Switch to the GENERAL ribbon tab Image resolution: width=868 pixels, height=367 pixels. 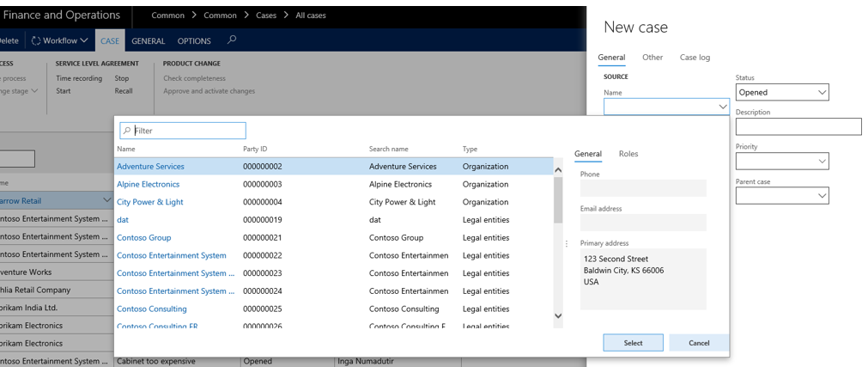(x=149, y=41)
